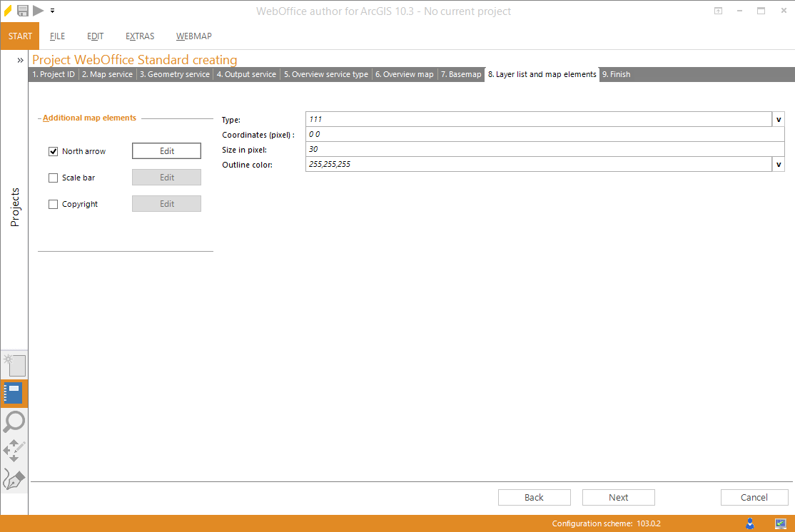Click the Run/Play toolbar icon
Viewport: 795px width, 532px height.
point(39,11)
